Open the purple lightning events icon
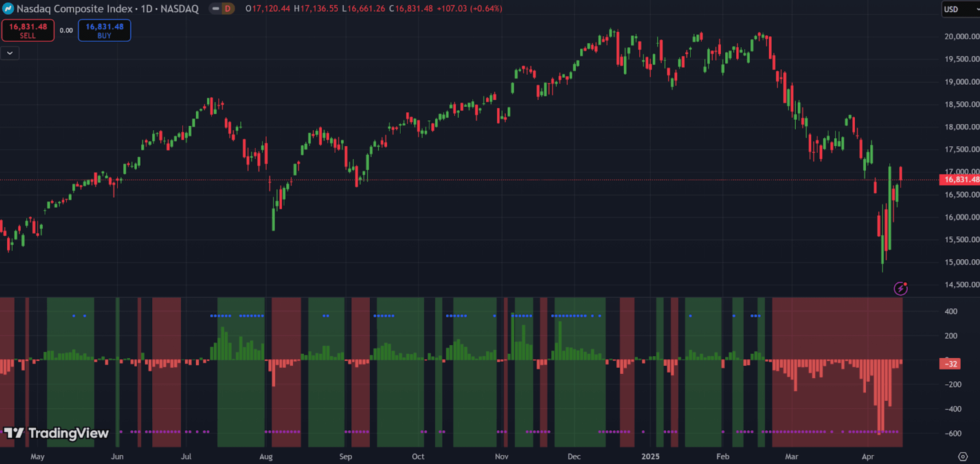This screenshot has height=464, width=980. [900, 288]
